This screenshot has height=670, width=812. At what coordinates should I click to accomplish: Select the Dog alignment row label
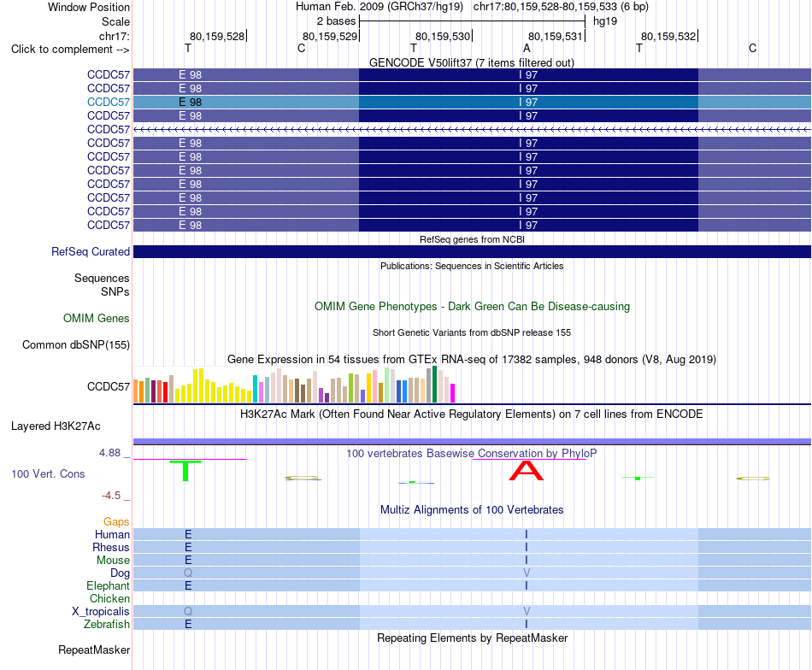point(120,573)
